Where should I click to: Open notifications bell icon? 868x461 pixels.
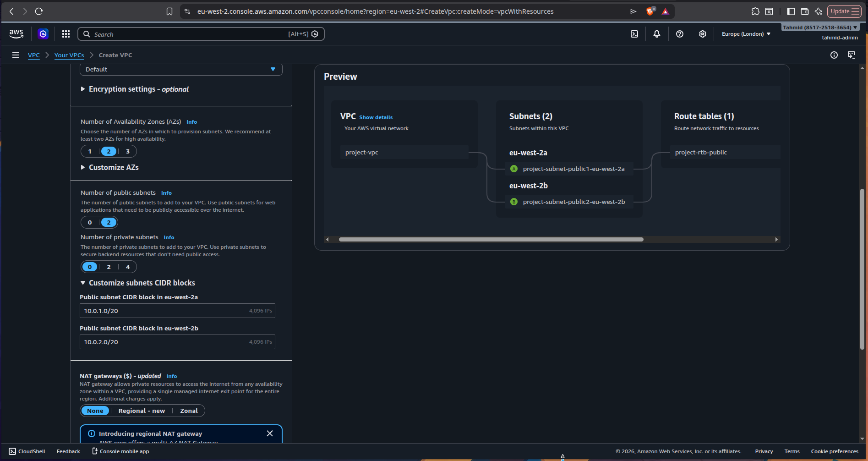click(657, 34)
